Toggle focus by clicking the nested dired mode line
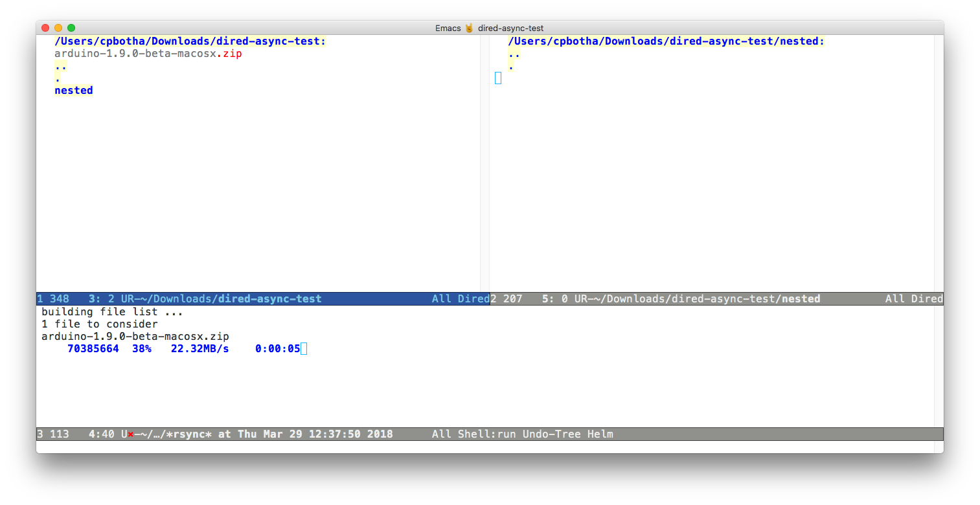Screen dimensions: 980x505 (712, 298)
